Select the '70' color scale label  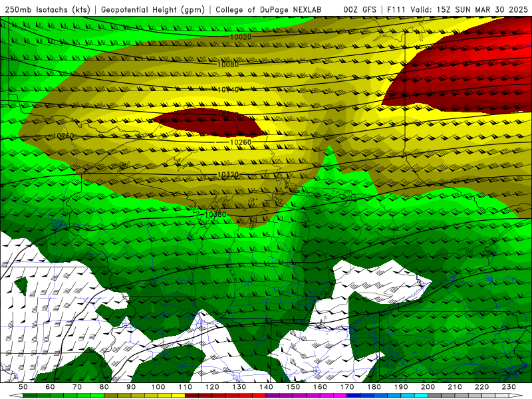77,387
